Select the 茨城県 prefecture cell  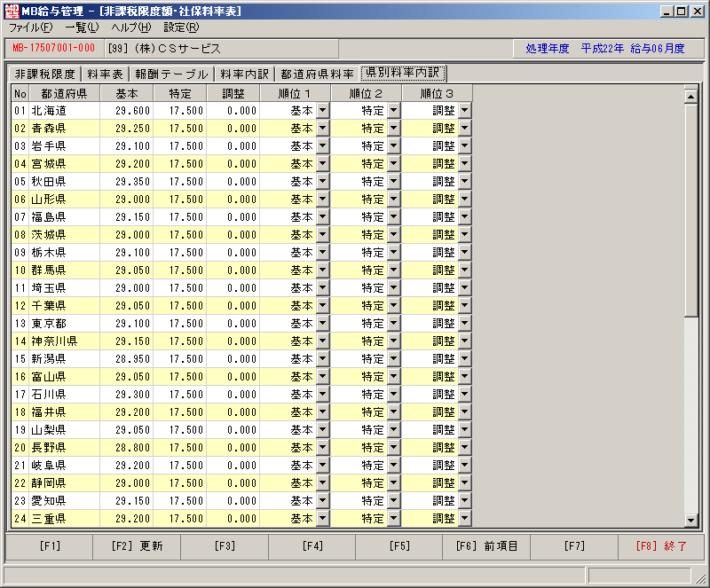(x=64, y=234)
